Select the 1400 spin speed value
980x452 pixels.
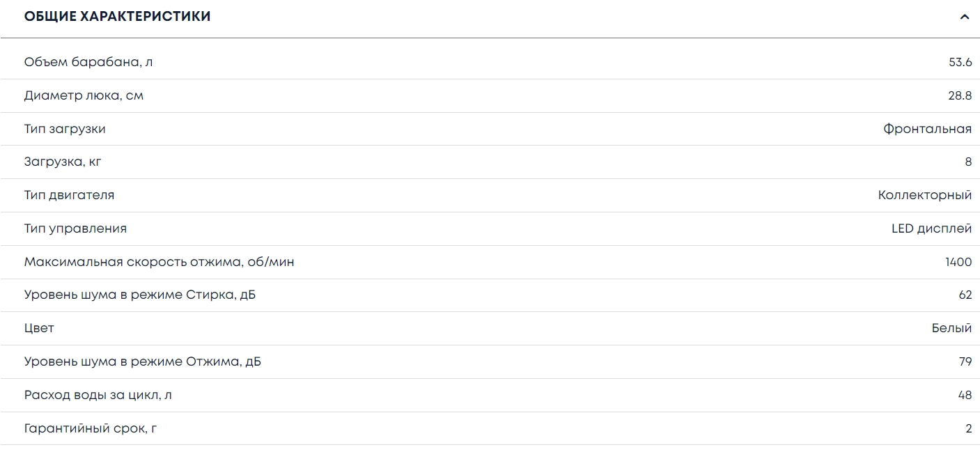coord(958,262)
